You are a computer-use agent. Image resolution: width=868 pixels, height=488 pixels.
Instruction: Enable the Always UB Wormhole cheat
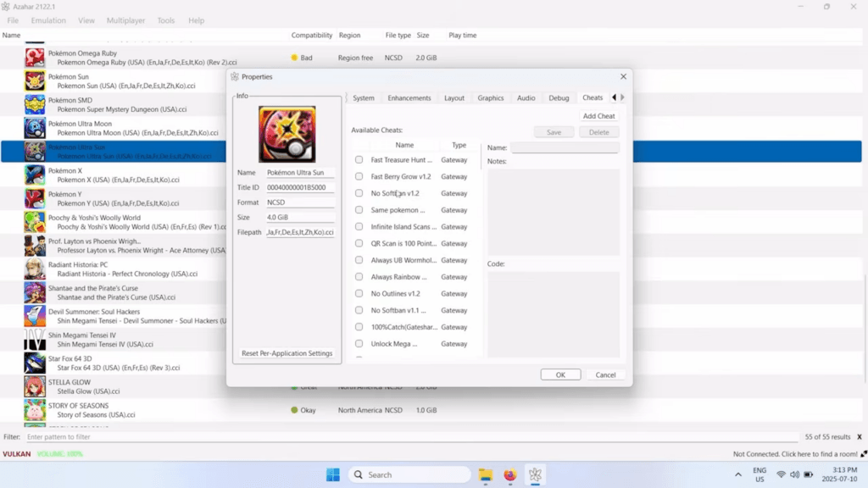pos(359,260)
